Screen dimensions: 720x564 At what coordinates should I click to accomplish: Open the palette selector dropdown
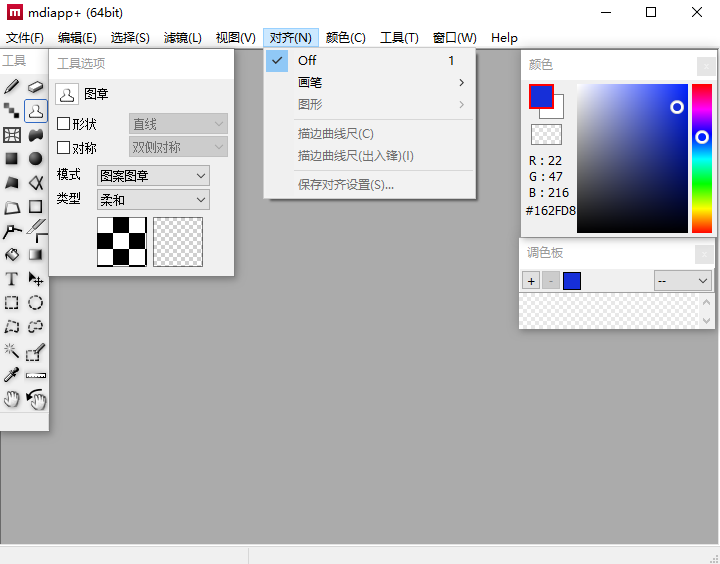click(683, 281)
